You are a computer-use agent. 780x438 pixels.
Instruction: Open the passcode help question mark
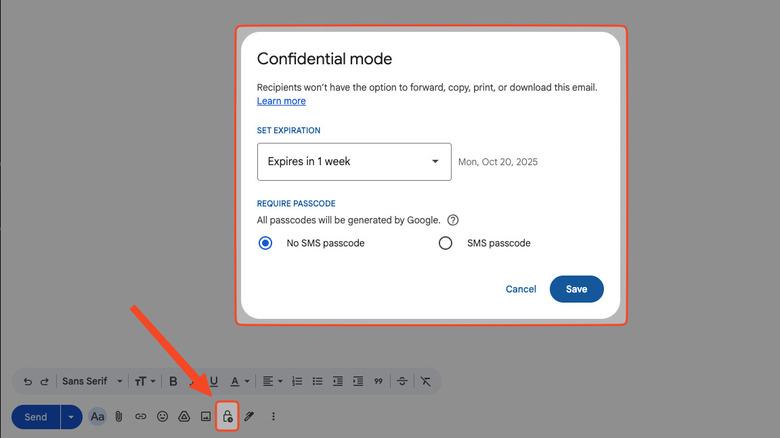click(453, 220)
